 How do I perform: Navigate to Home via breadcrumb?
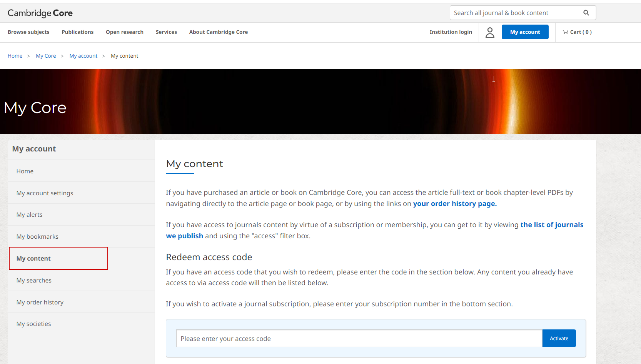tap(15, 56)
